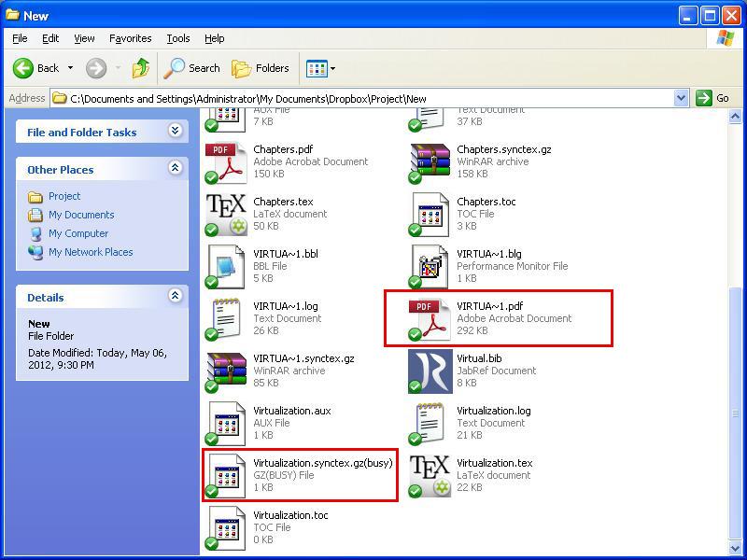The width and height of the screenshot is (747, 560).
Task: Open the Favorites menu
Action: pyautogui.click(x=131, y=38)
